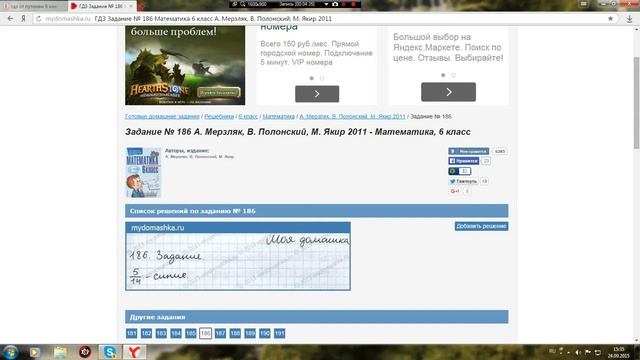This screenshot has width=640, height=360.
Task: Click the action center flag tray icon
Action: 588,352
